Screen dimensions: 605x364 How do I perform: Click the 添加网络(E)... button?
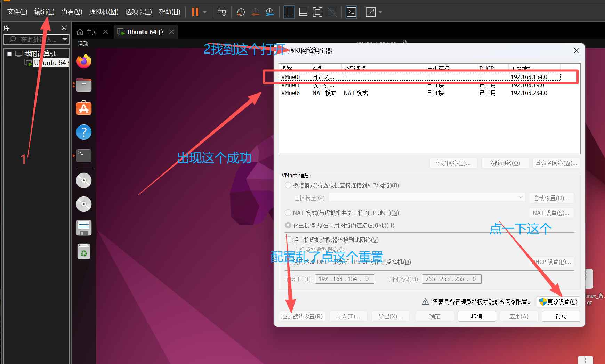[x=453, y=163]
